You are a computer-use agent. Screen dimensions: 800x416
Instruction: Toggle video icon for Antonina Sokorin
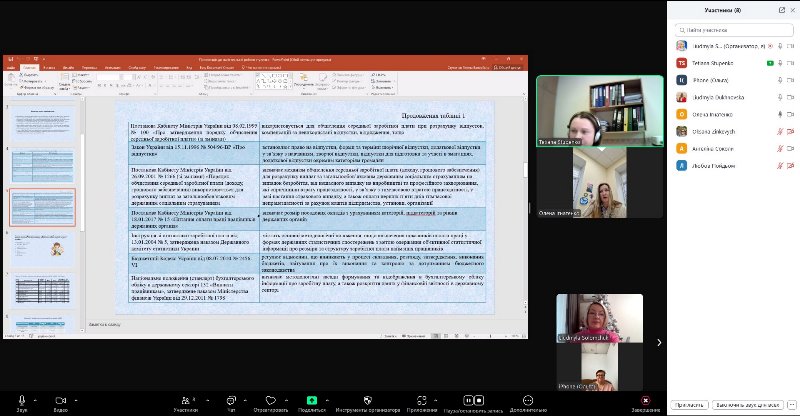tap(791, 149)
